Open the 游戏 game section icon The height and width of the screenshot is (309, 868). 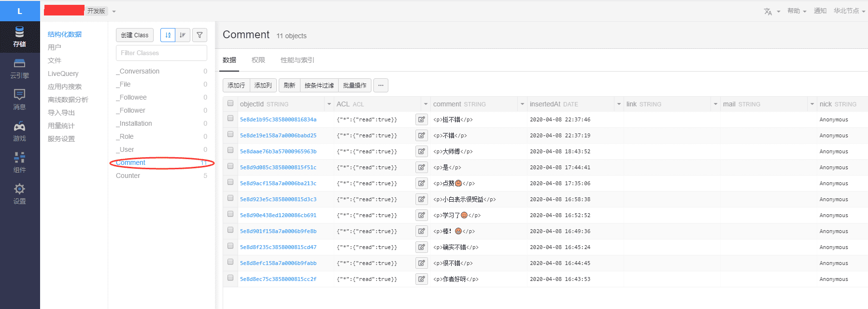pyautogui.click(x=19, y=132)
